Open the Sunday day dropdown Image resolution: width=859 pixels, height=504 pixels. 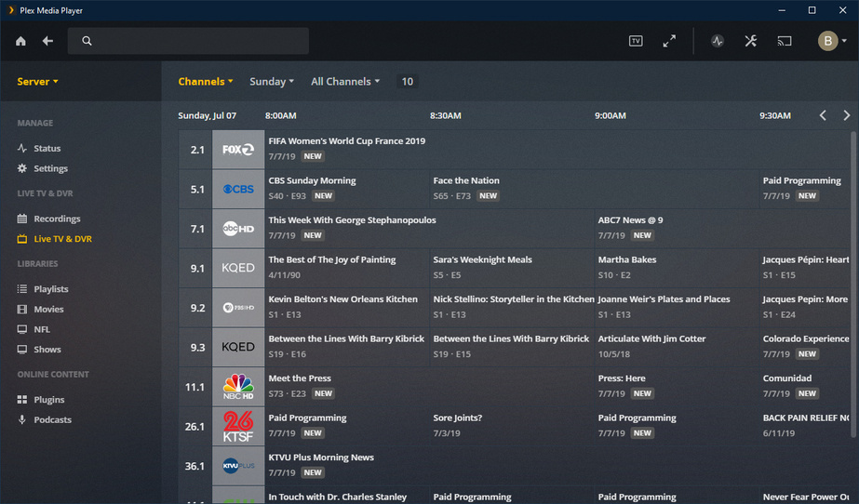[x=272, y=82]
